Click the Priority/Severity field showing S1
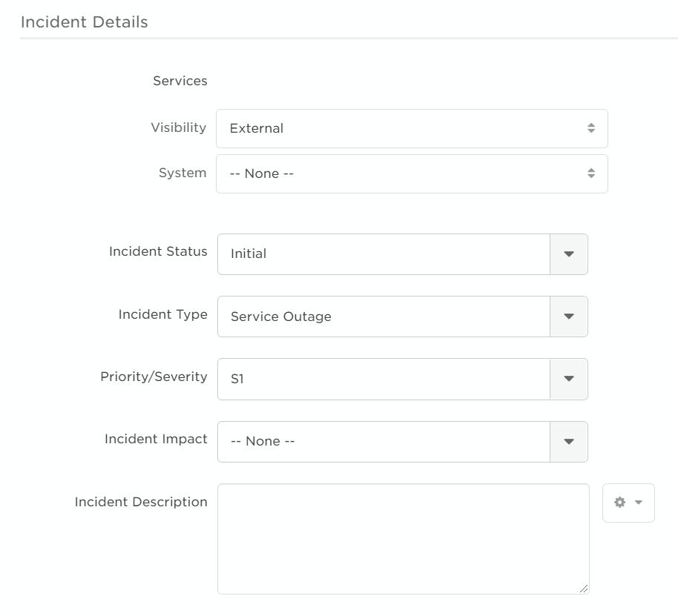Screen dimensions: 678x616 point(384,379)
